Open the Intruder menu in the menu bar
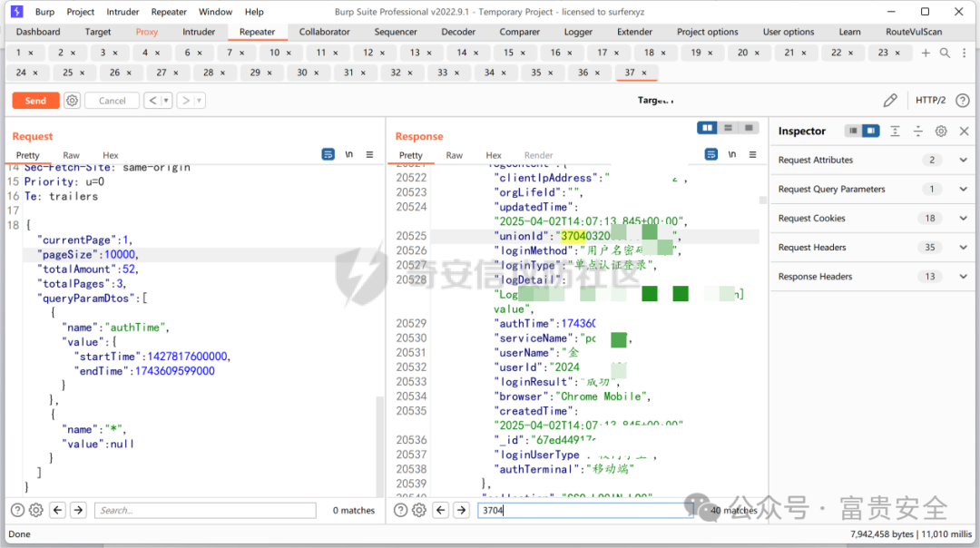This screenshot has width=980, height=548. tap(122, 12)
